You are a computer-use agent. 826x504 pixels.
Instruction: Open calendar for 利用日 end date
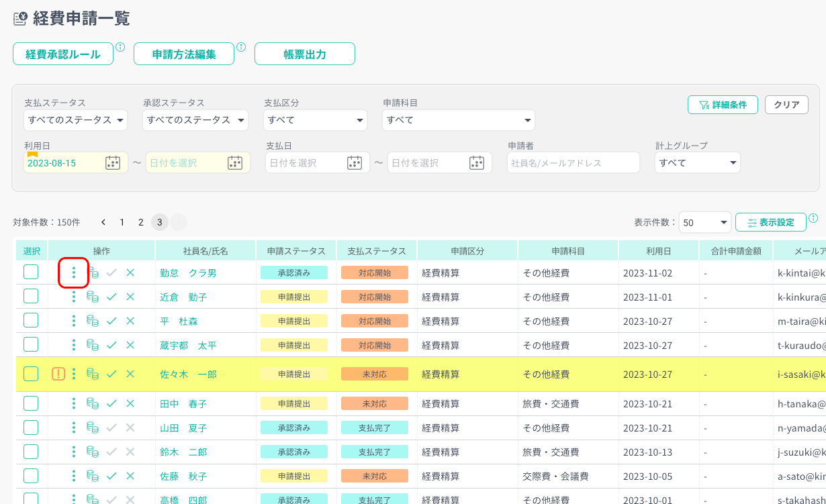click(234, 162)
